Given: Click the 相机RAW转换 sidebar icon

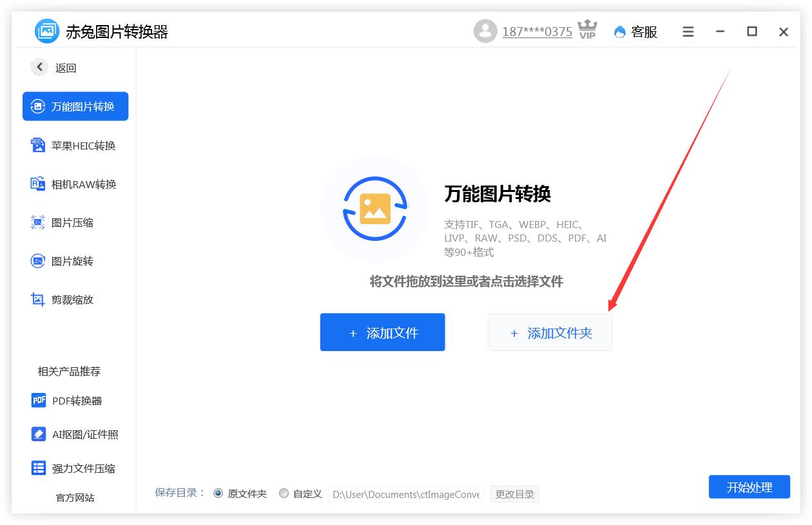Looking at the screenshot, I should coord(38,184).
